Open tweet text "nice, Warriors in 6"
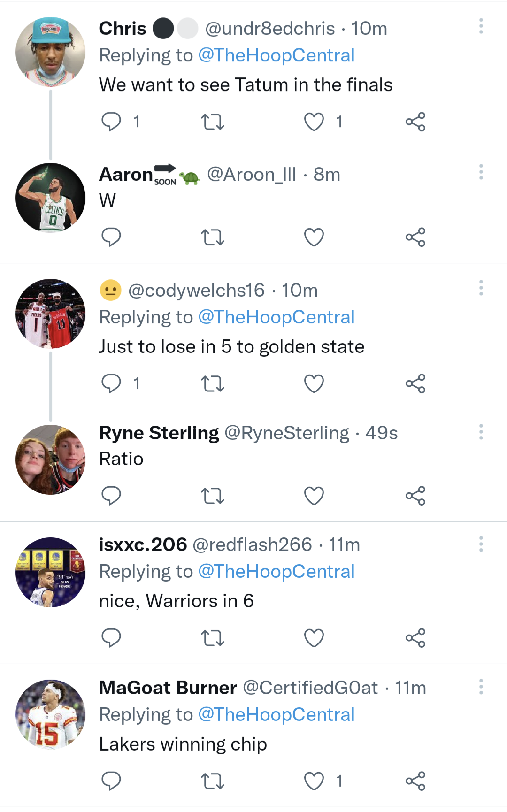507x812 pixels. tap(176, 601)
